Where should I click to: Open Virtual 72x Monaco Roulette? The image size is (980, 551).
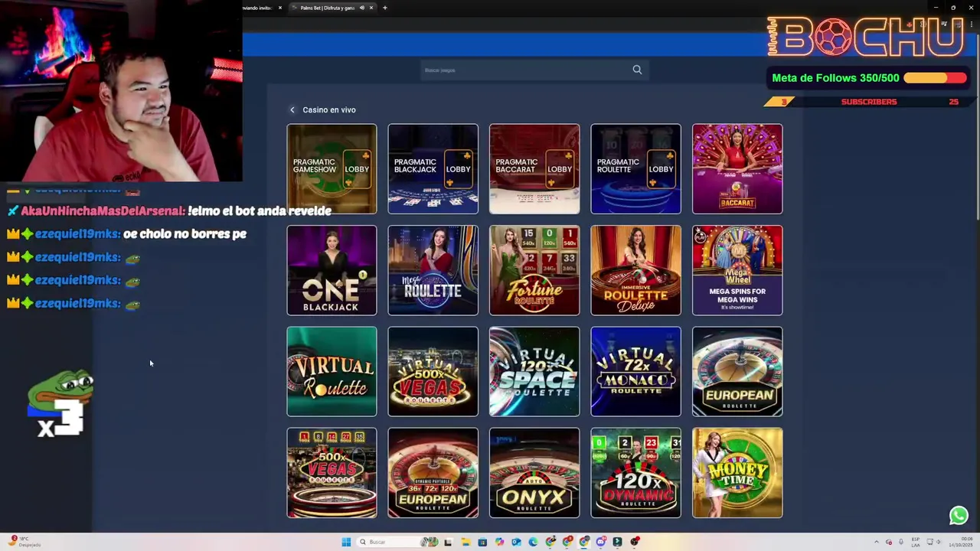635,371
